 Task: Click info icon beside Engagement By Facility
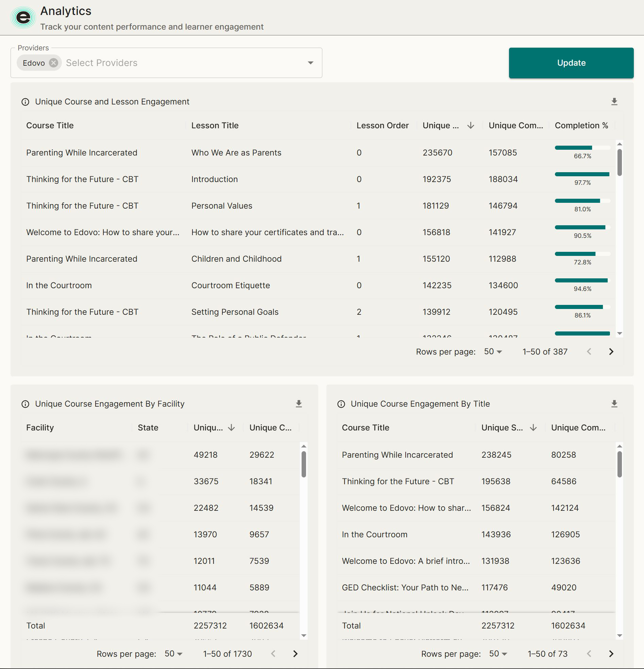coord(25,404)
